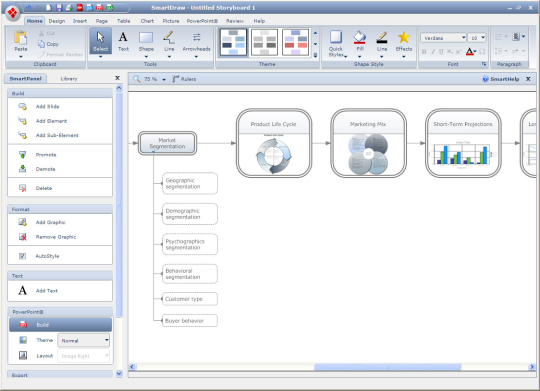
Task: Select the blue theme thumbnail
Action: tap(233, 42)
